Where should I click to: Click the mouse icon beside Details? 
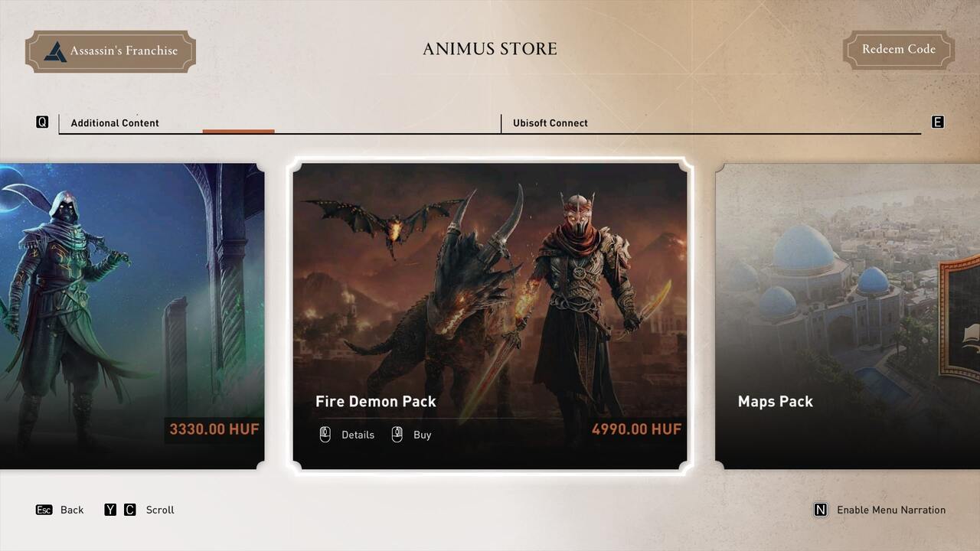(x=325, y=435)
